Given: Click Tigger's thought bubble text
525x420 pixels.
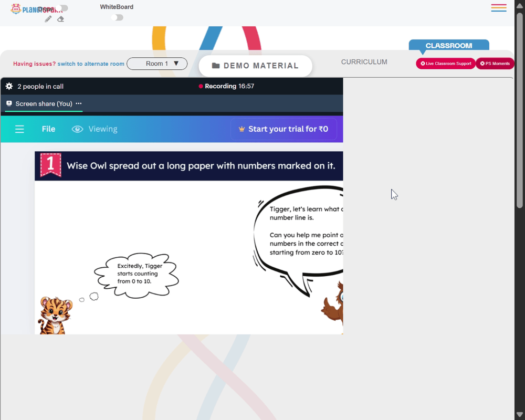Looking at the screenshot, I should coord(140,274).
